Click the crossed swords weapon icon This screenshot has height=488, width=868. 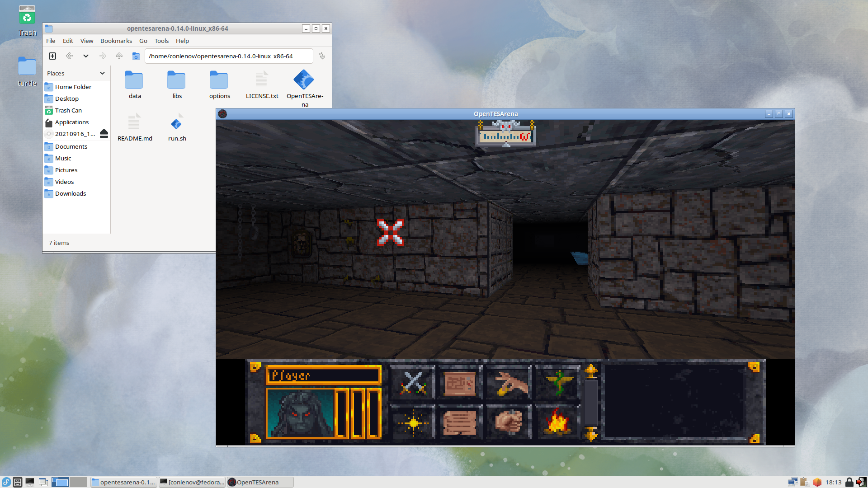coord(412,383)
